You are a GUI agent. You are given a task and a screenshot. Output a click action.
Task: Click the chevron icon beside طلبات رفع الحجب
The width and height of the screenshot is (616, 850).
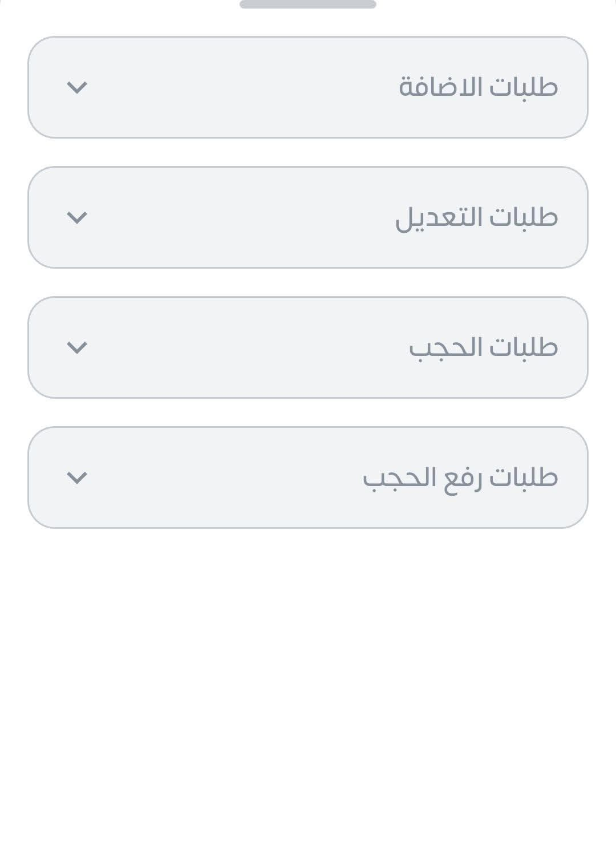77,477
